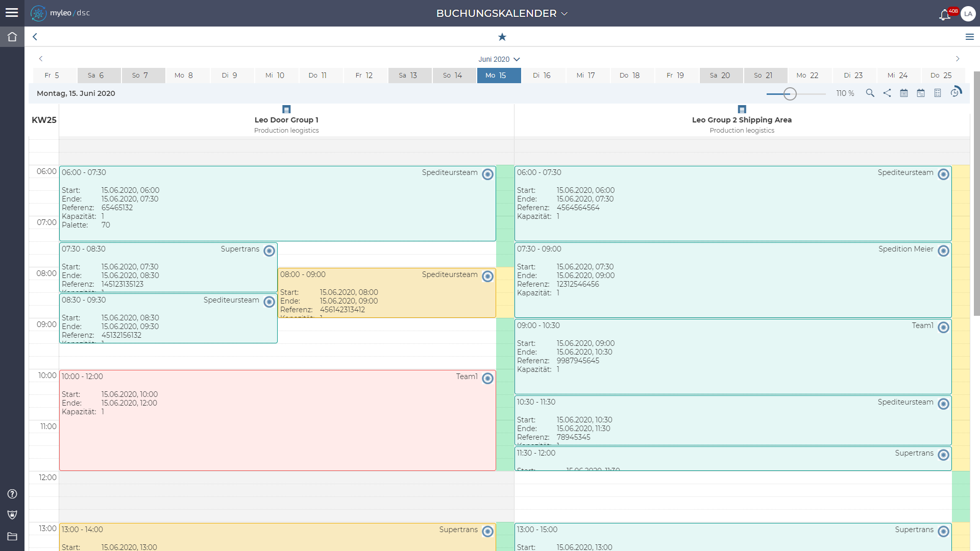Open the help question mark icon
The image size is (980, 551).
click(12, 494)
